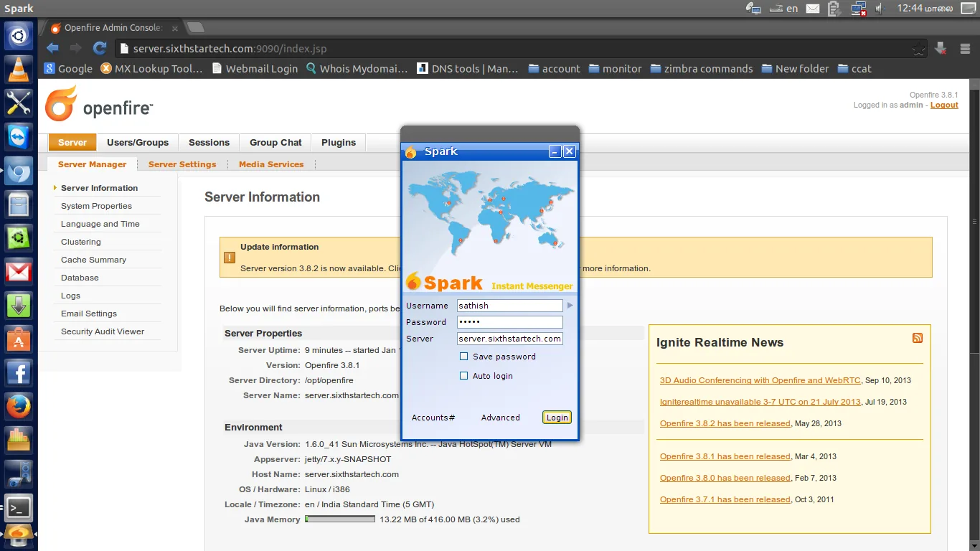980x551 pixels.
Task: Open the account bookmark folder
Action: coord(554,69)
